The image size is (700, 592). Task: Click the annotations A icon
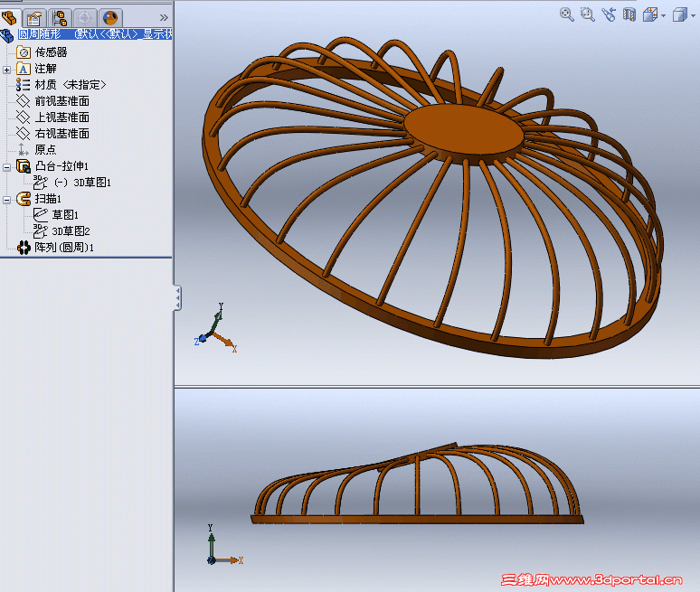24,69
